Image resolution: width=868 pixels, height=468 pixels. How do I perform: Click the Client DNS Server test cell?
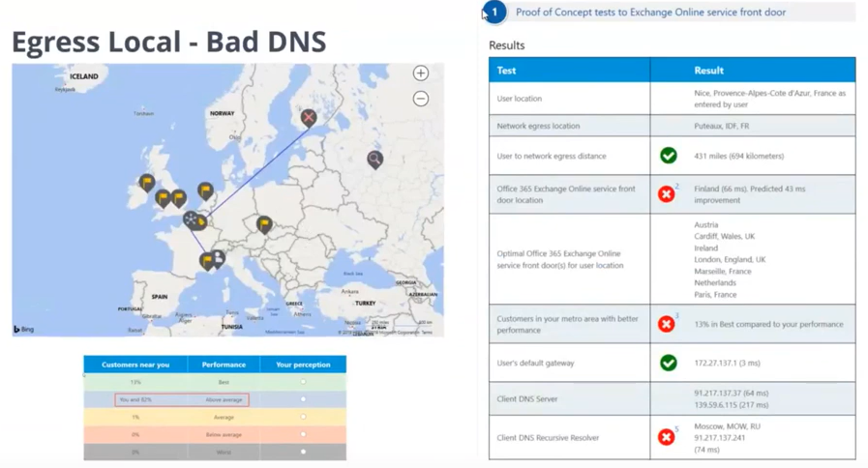[x=569, y=398]
